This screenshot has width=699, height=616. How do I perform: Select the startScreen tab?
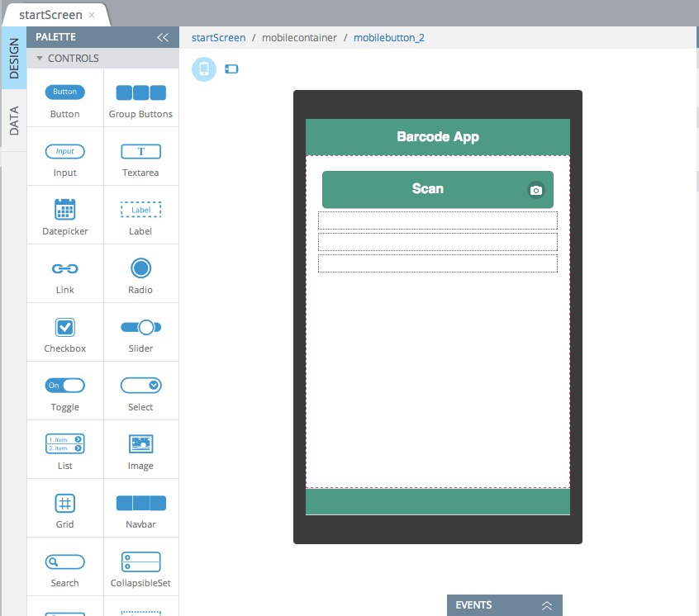tap(51, 14)
